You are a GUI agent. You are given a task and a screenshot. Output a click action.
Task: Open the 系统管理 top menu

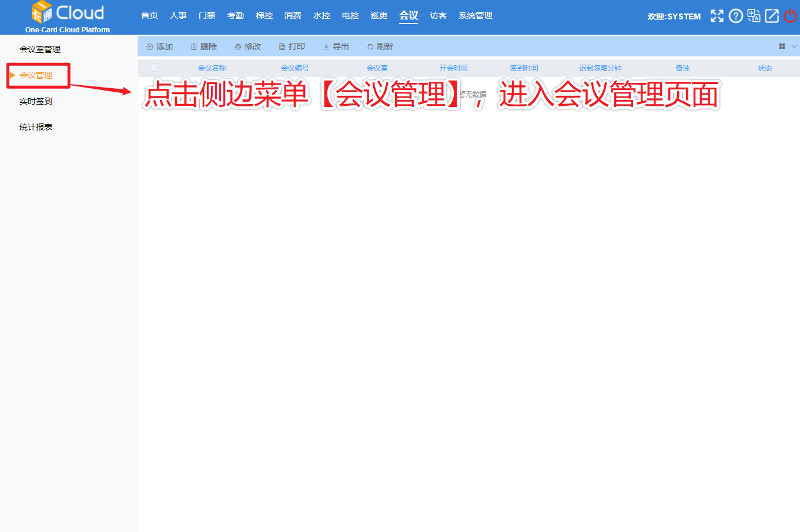tap(476, 15)
